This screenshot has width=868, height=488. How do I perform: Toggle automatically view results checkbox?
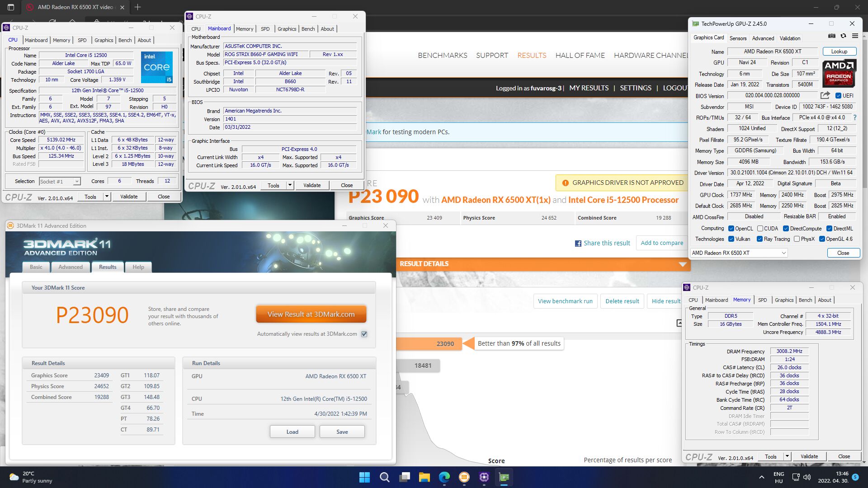point(364,334)
